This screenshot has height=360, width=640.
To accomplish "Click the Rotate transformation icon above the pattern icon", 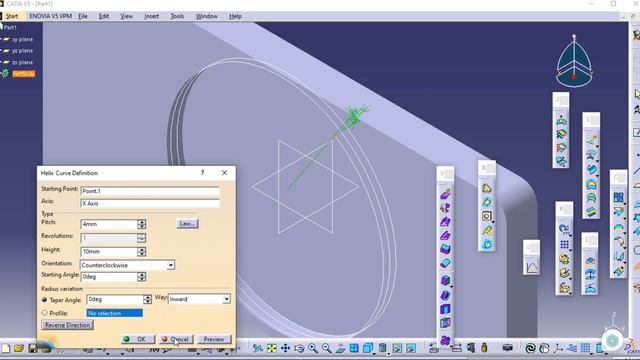I will (564, 229).
